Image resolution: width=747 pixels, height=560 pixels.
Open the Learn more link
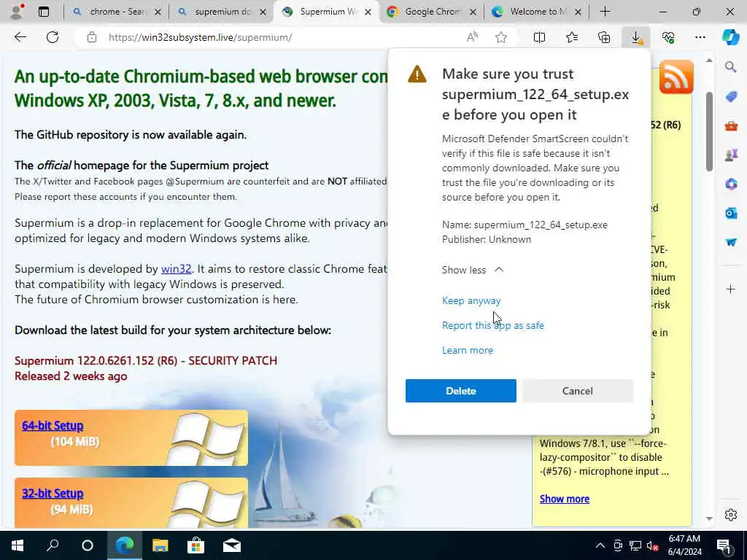(468, 350)
